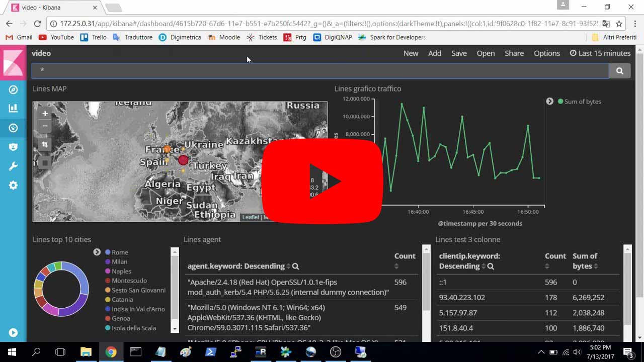Screen dimensions: 644x362
Task: Zoom in on the Lines MAP
Action: (x=45, y=114)
